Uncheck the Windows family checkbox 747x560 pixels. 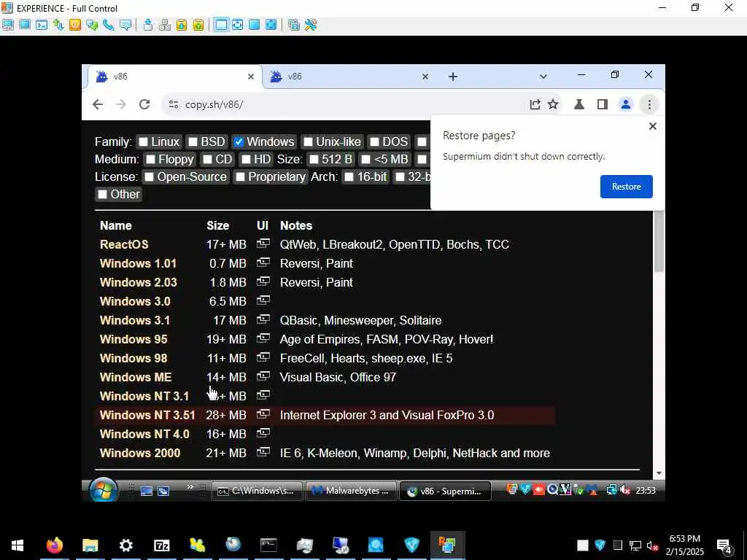click(239, 142)
